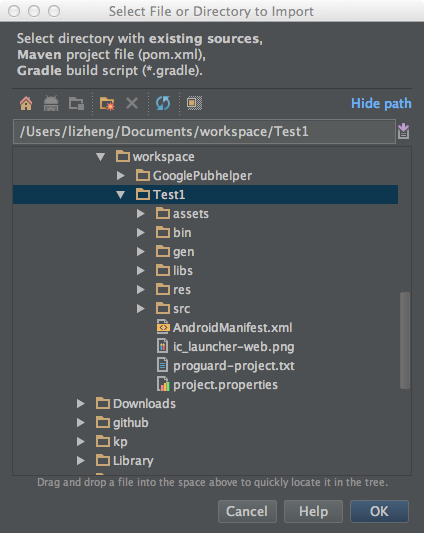Open the path history dropdown icon
The height and width of the screenshot is (533, 424).
pyautogui.click(x=403, y=131)
